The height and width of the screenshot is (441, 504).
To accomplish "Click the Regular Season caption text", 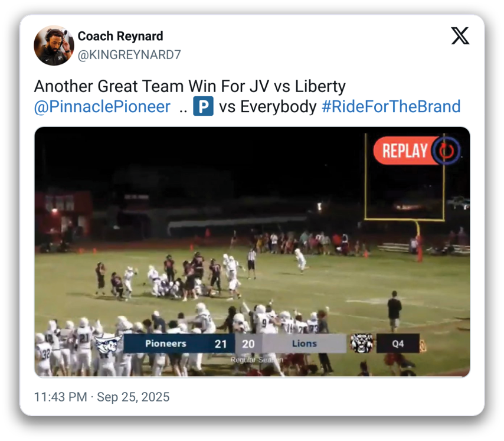I will coord(257,360).
